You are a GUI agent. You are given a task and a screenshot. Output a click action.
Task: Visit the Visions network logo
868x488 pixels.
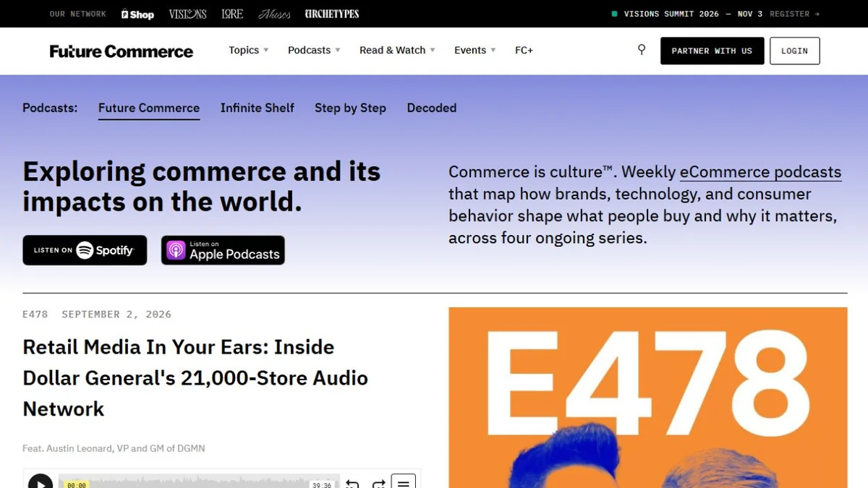point(188,14)
